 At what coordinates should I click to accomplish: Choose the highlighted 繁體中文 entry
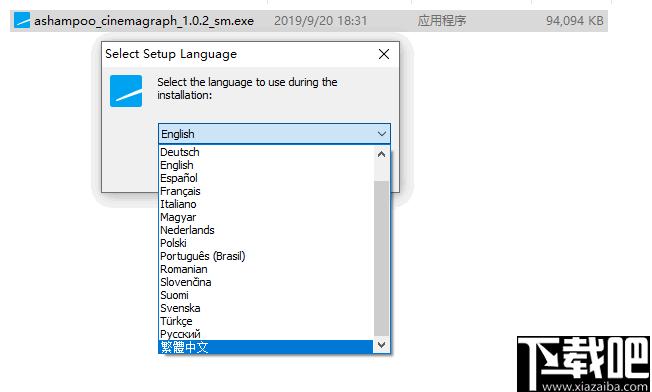(x=266, y=347)
